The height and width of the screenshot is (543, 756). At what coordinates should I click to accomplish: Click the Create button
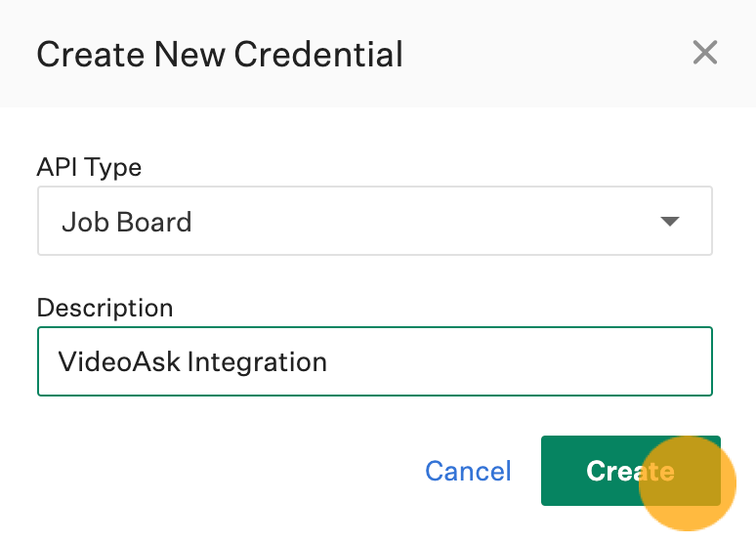[x=630, y=471]
